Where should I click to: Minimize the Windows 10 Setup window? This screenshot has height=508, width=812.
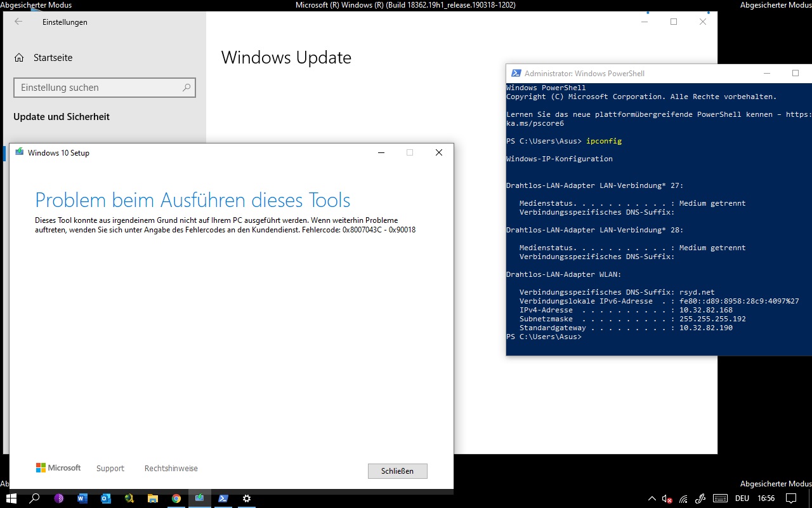point(381,152)
